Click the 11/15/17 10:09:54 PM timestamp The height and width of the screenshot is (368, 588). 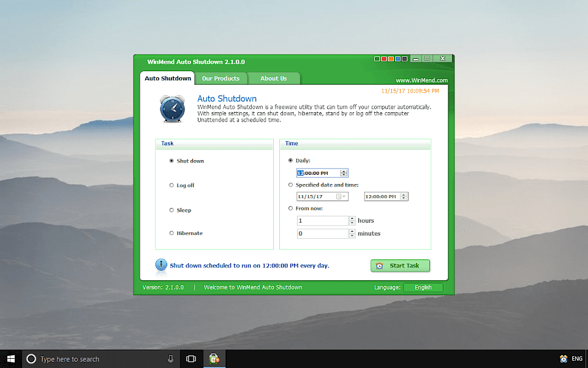[410, 91]
